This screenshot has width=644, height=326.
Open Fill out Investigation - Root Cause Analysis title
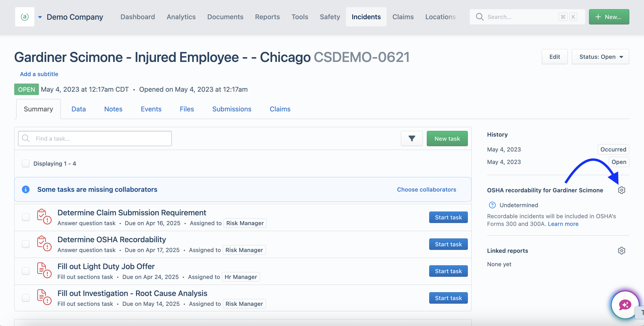coord(132,293)
